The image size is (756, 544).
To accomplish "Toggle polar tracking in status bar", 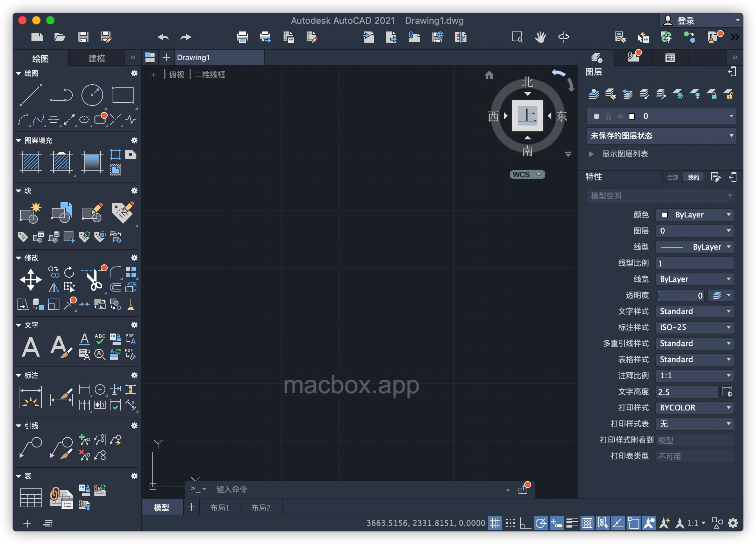I will (541, 523).
